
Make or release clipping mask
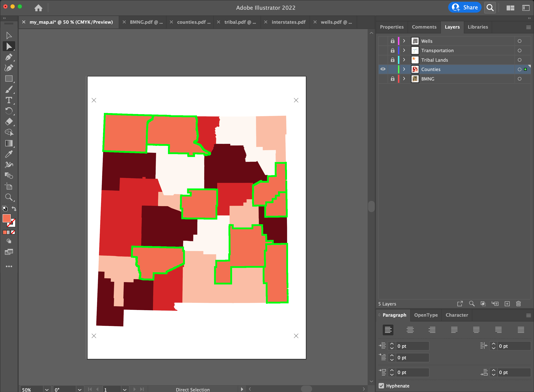[x=483, y=304]
